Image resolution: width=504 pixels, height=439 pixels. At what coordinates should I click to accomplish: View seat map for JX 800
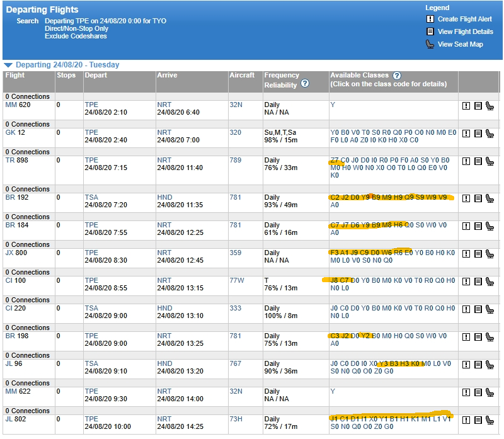[x=490, y=254]
